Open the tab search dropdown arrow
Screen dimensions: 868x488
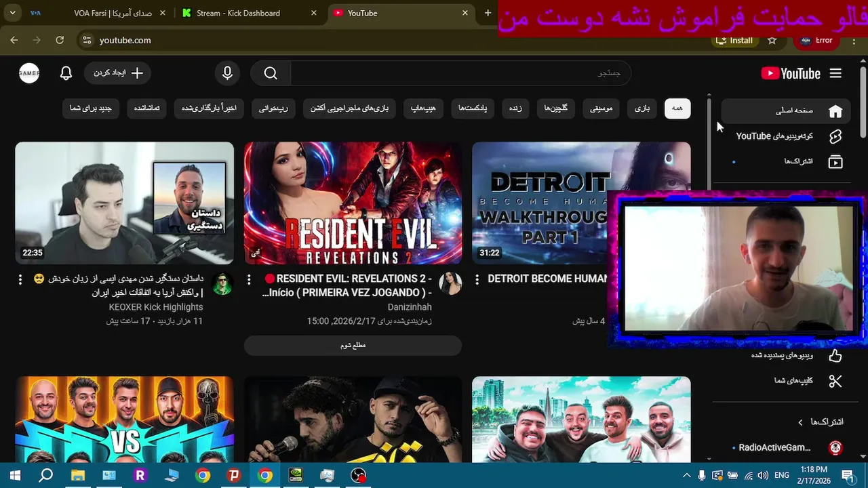click(x=12, y=13)
